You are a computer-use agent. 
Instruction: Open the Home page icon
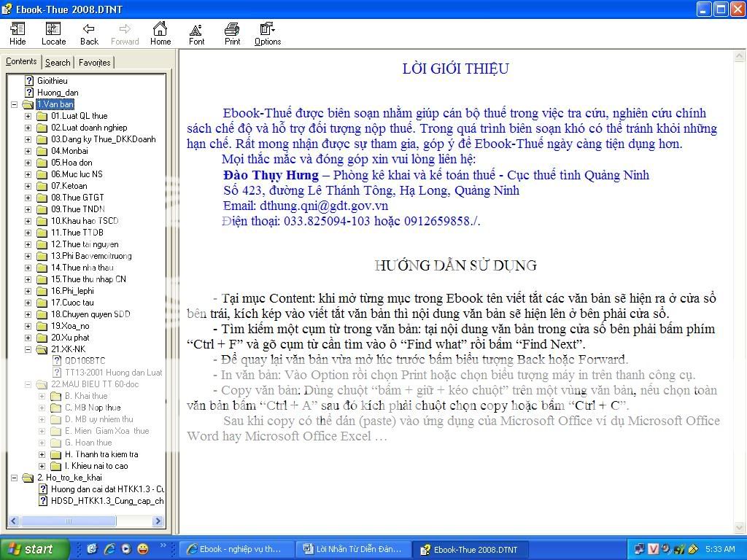click(x=160, y=33)
